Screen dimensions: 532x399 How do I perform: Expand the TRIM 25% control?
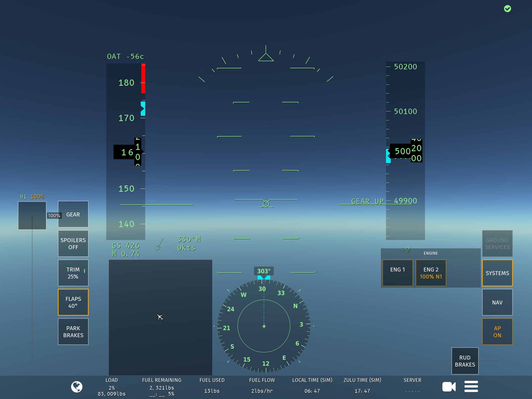click(73, 273)
